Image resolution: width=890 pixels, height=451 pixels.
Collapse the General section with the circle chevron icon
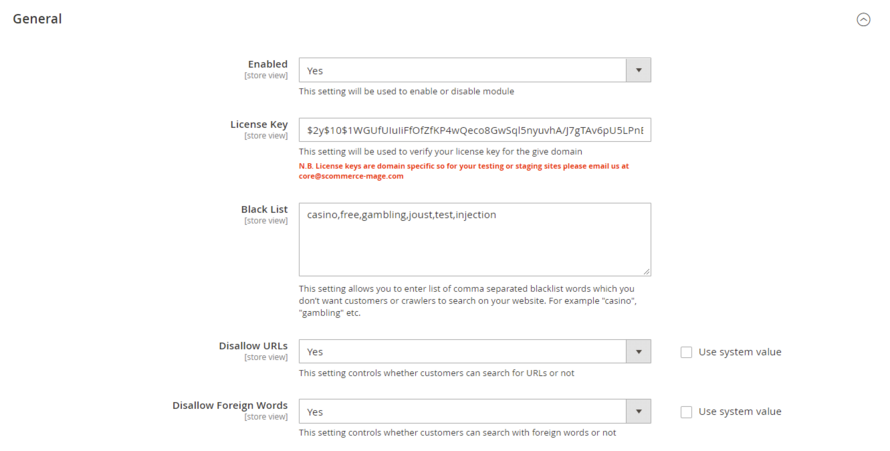863,19
